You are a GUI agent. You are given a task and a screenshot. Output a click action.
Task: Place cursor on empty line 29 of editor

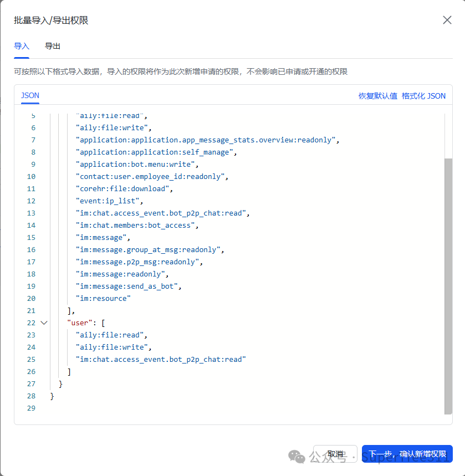246,408
